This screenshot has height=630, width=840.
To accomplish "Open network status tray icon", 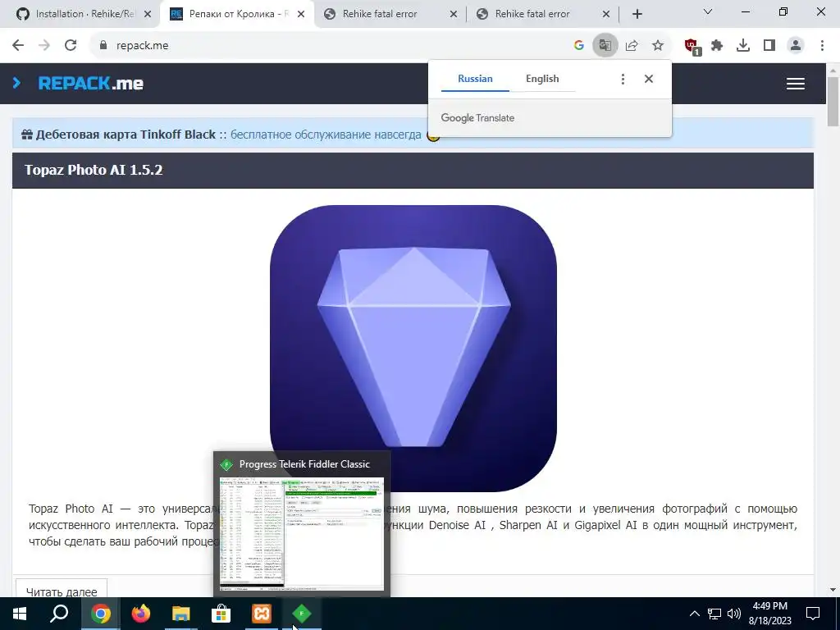I will click(x=714, y=614).
